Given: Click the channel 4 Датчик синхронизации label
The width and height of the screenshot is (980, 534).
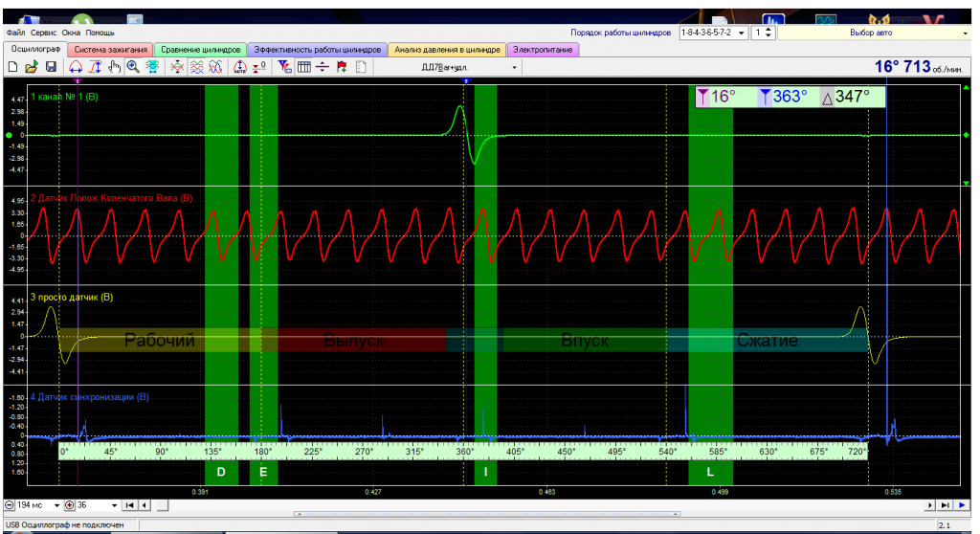Looking at the screenshot, I should point(89,397).
